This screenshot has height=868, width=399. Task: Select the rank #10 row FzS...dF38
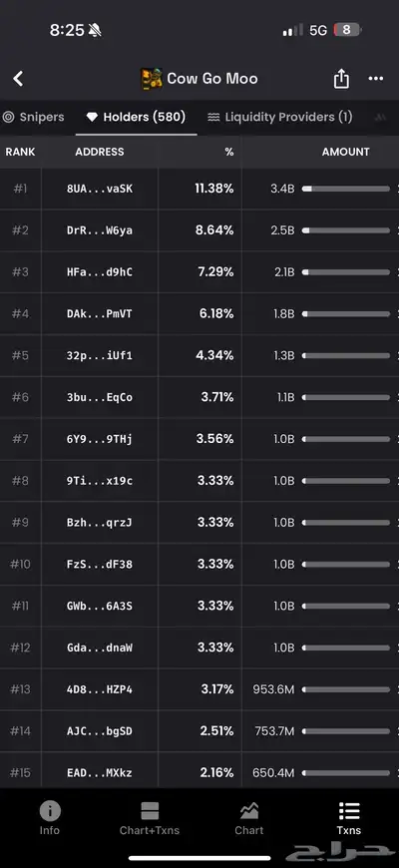pos(199,564)
